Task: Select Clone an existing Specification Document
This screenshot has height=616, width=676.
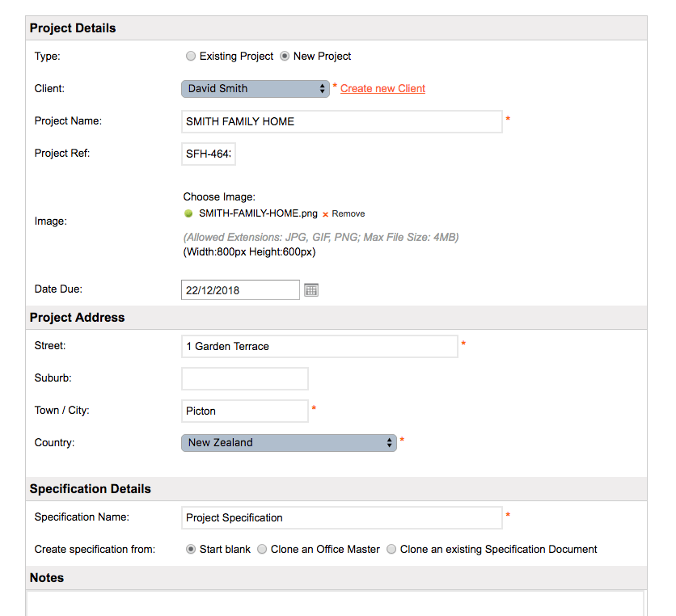Action: (391, 549)
